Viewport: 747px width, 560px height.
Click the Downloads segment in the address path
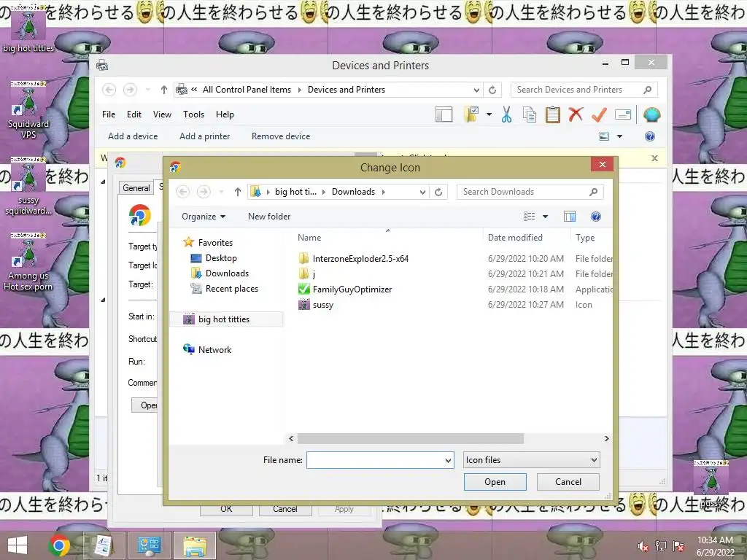(x=353, y=192)
